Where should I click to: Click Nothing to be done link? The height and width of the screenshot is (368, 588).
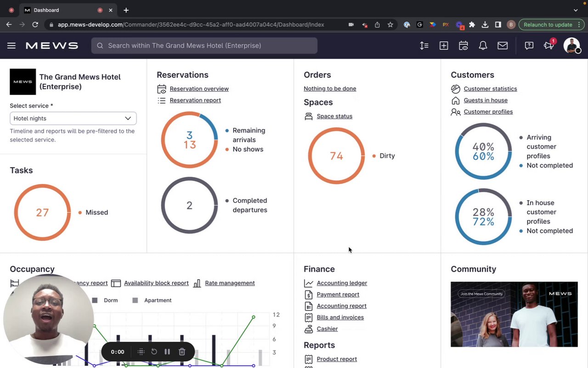point(330,89)
